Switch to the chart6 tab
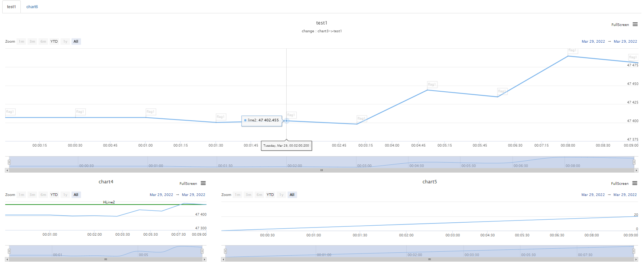Screen dimensions: 644x265 32,7
